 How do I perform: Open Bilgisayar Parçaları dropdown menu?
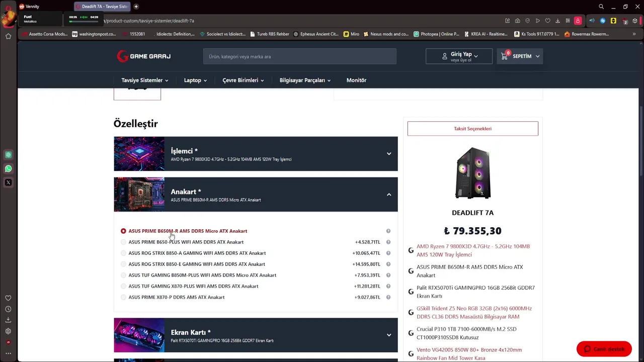pyautogui.click(x=305, y=80)
